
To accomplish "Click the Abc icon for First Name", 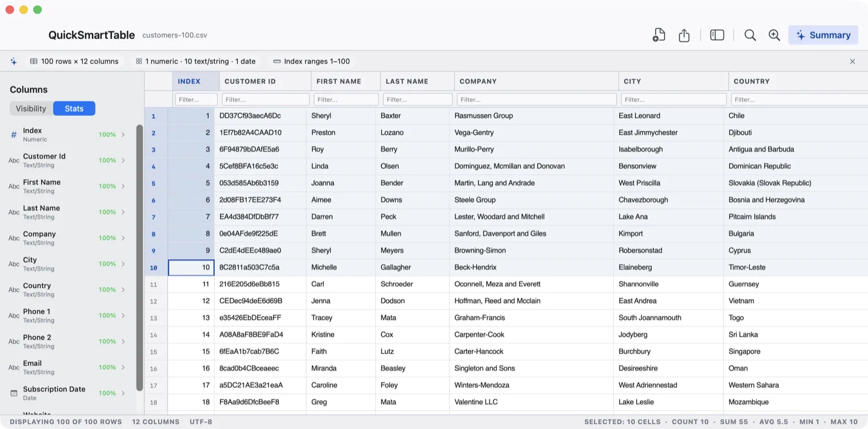I will tap(14, 186).
